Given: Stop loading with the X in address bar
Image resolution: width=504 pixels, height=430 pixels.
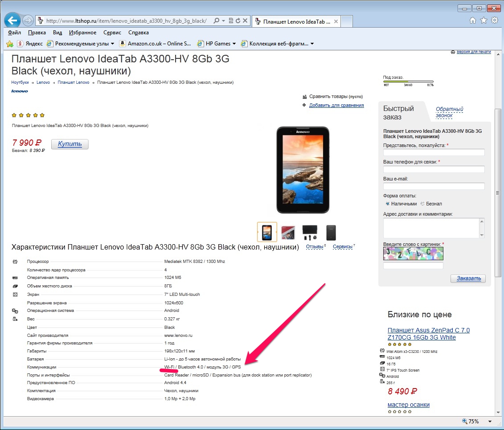Looking at the screenshot, I should pos(245,20).
